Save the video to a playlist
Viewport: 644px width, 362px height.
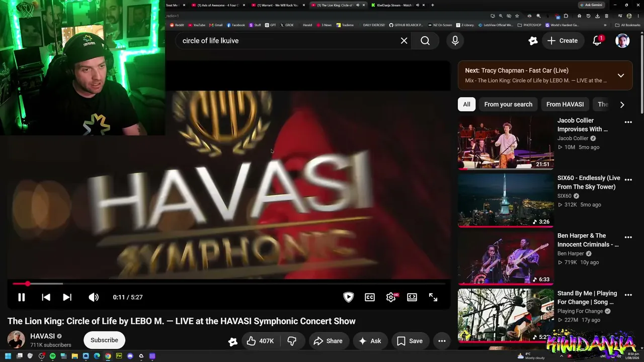coord(410,341)
